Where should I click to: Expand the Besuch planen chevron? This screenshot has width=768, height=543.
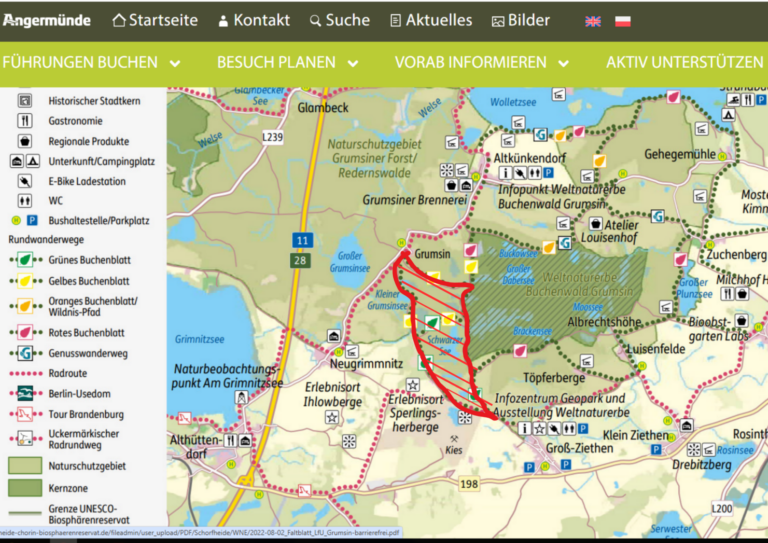(353, 63)
